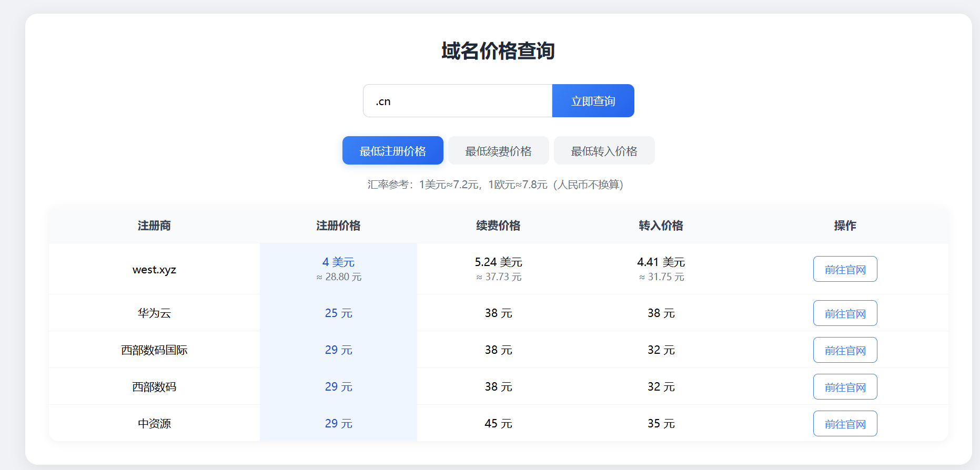
Task: Open 前往官网 for west.xyz
Action: tap(845, 269)
